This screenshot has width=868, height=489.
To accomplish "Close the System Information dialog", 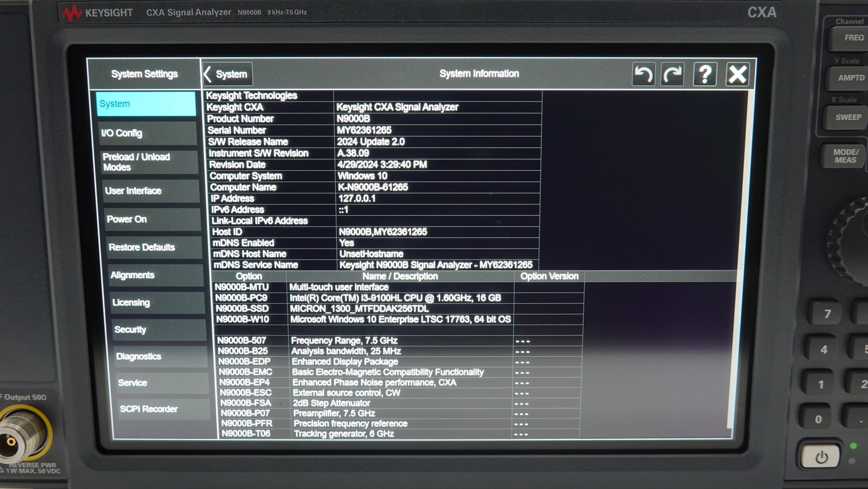I will click(x=738, y=74).
